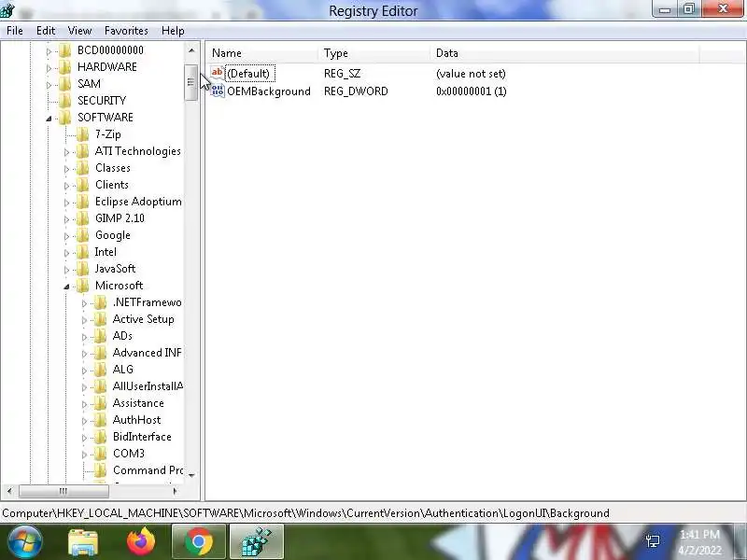Image resolution: width=747 pixels, height=560 pixels.
Task: Click the Eclipse Adoptium folder icon
Action: click(x=82, y=202)
